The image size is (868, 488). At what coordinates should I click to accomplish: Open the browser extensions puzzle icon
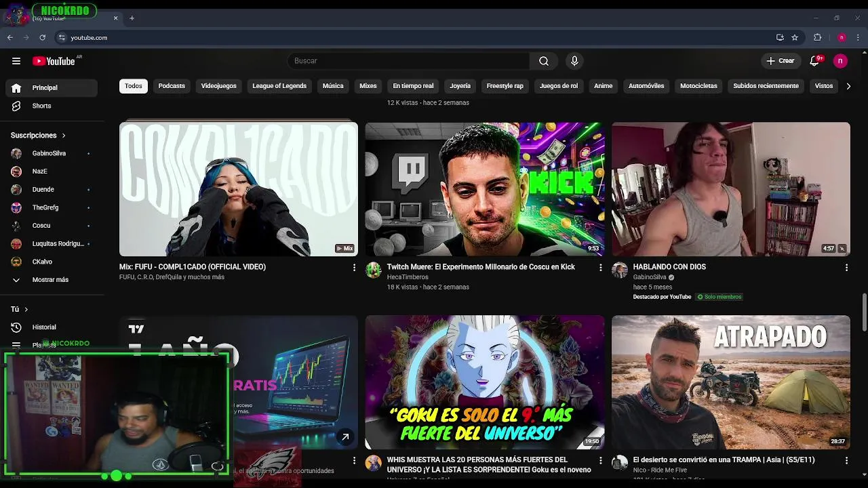(818, 38)
